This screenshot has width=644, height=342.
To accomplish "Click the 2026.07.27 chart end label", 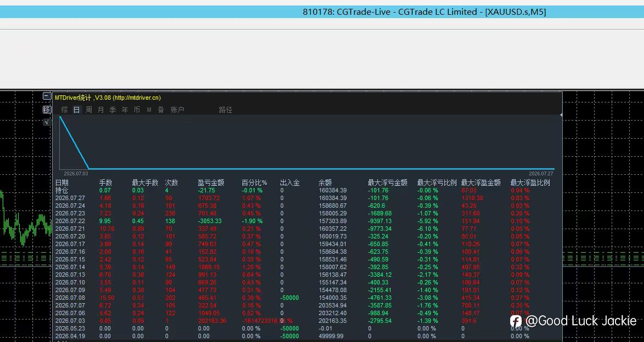I will (541, 174).
